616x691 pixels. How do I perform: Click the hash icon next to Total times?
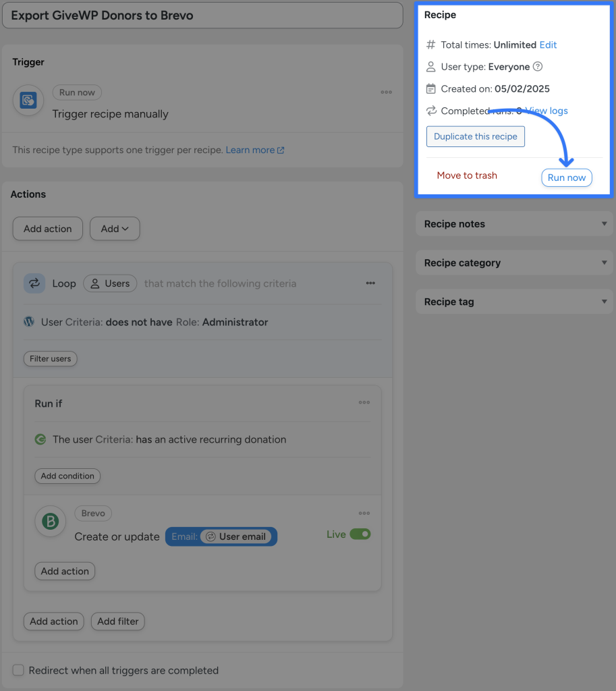coord(430,45)
